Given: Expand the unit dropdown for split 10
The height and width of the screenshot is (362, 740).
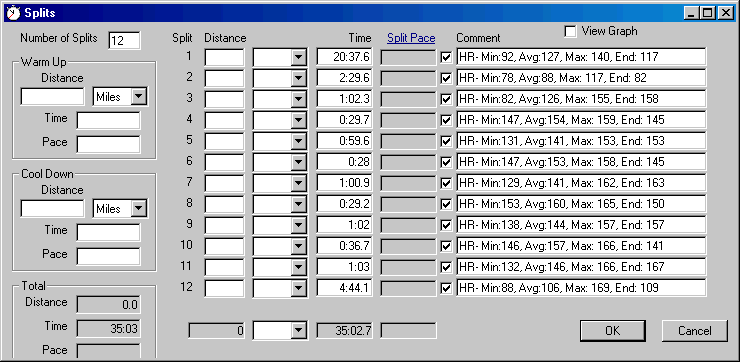Looking at the screenshot, I should tap(298, 246).
